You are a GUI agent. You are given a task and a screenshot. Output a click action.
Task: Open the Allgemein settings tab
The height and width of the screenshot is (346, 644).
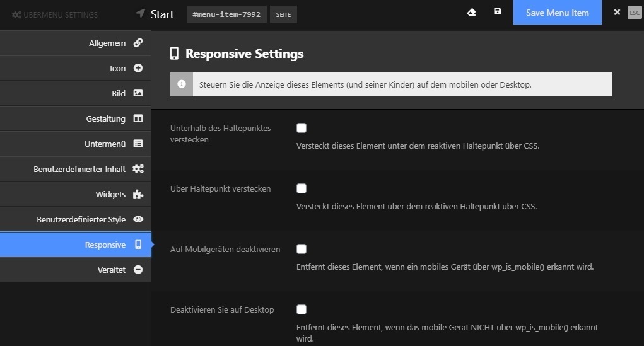pyautogui.click(x=75, y=43)
